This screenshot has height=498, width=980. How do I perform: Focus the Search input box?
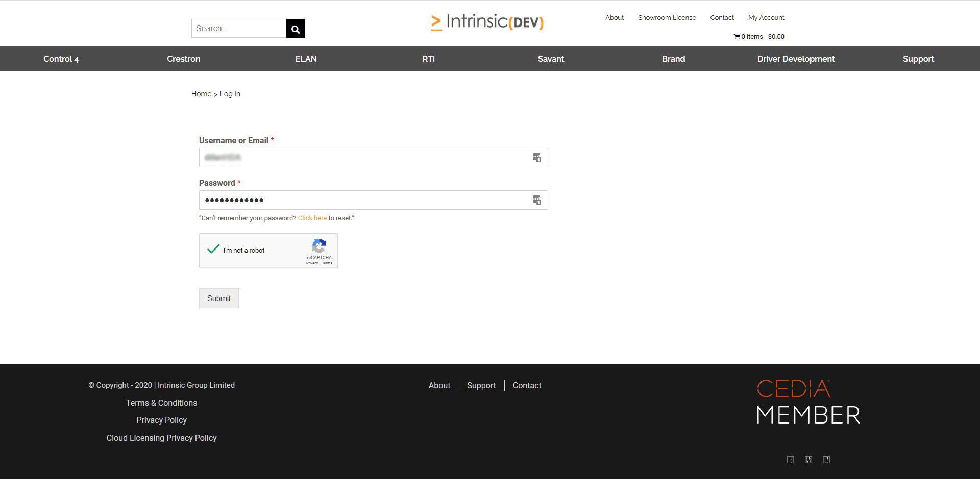pos(239,29)
